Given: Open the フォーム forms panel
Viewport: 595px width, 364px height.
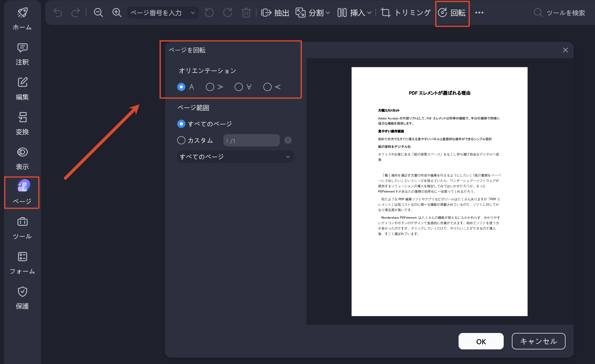Looking at the screenshot, I should point(22,263).
